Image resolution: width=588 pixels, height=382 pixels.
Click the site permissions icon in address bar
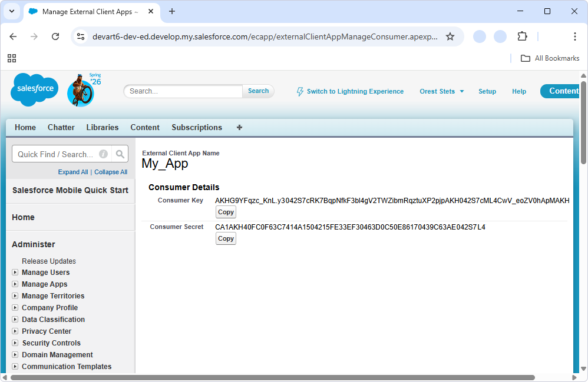(x=80, y=36)
